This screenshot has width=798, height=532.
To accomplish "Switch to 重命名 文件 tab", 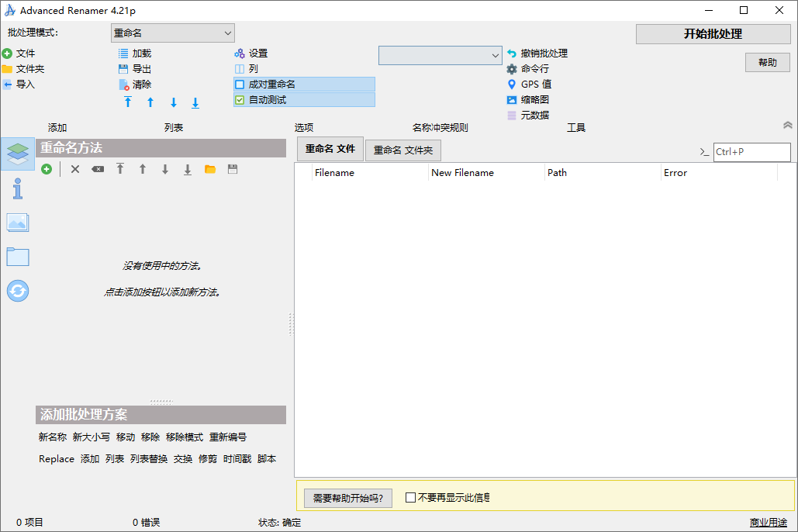I will (330, 149).
